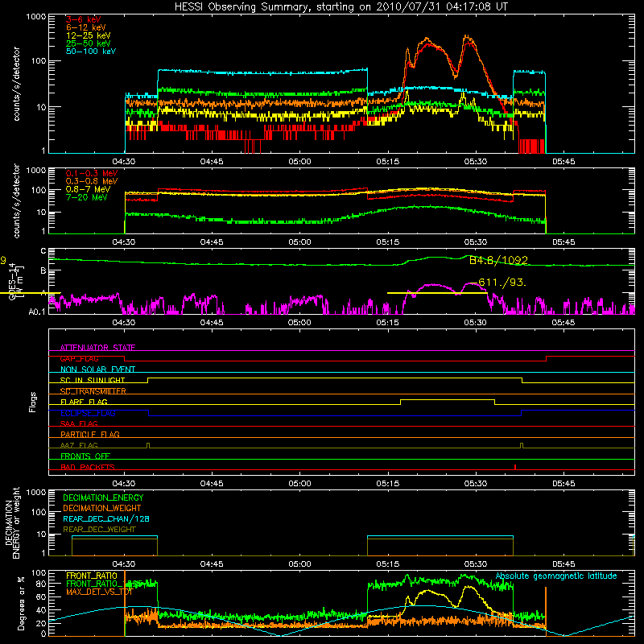Select the SC_IN_SUNLIGHT flag label
This screenshot has height=644, width=644.
[93, 380]
